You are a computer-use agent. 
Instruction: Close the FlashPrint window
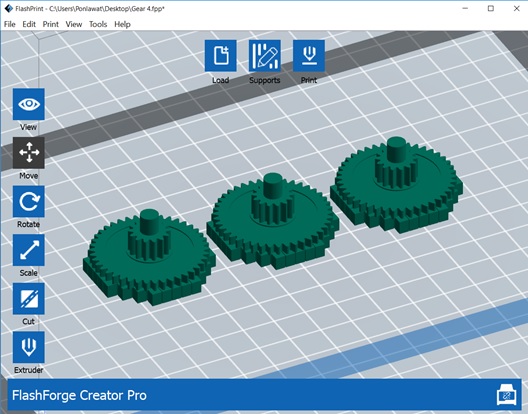tap(517, 8)
